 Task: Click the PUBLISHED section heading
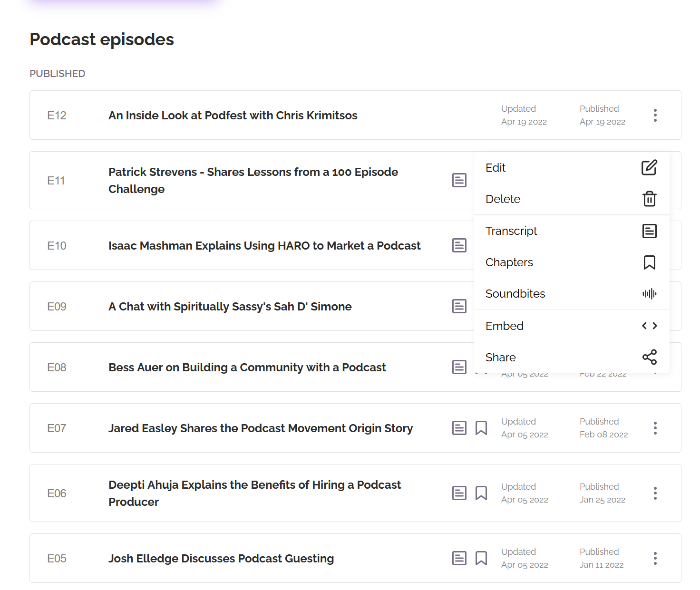57,73
